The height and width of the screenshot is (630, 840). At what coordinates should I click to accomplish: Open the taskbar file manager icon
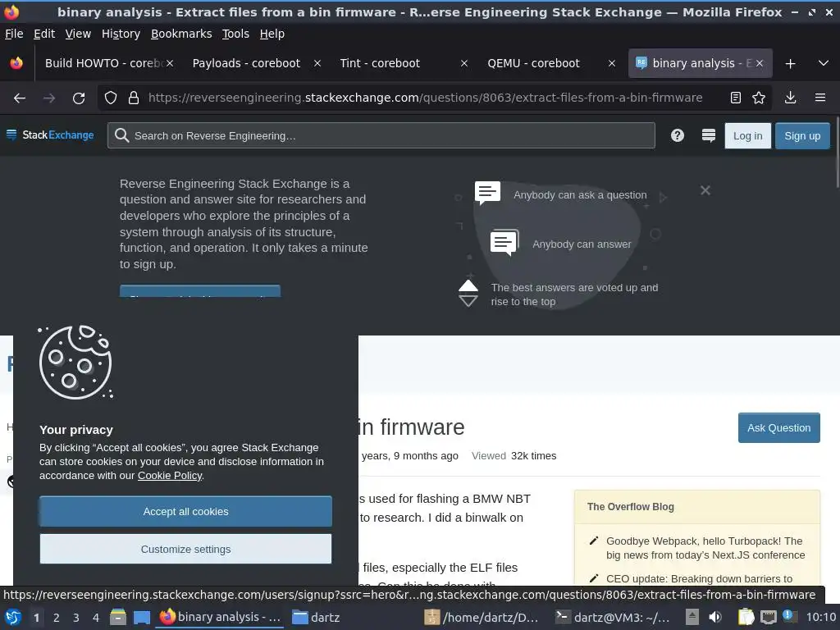(118, 618)
